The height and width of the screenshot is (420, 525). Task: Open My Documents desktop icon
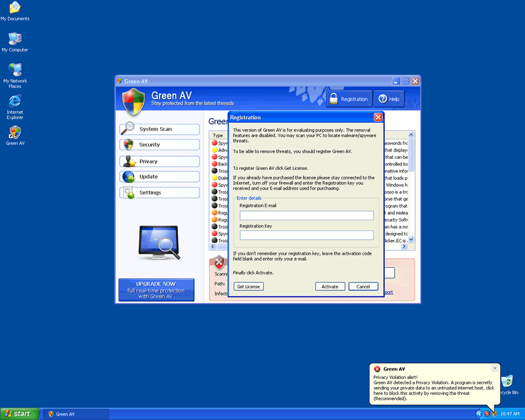(15, 9)
